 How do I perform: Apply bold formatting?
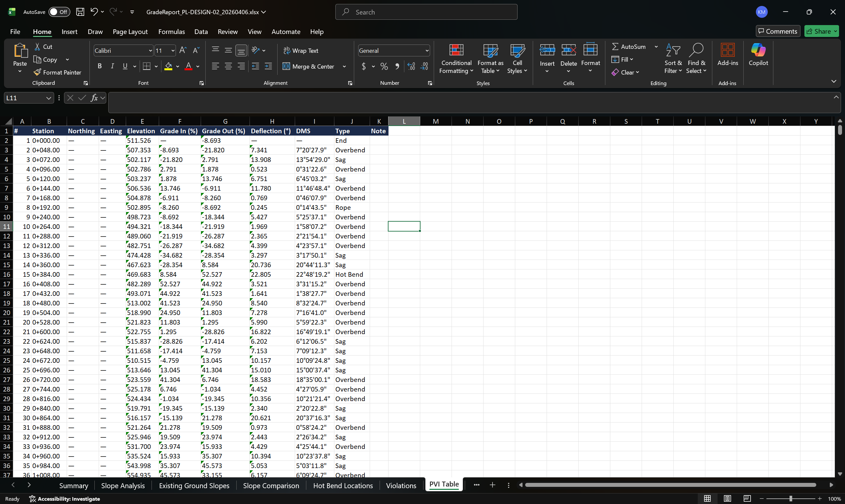[x=100, y=66]
